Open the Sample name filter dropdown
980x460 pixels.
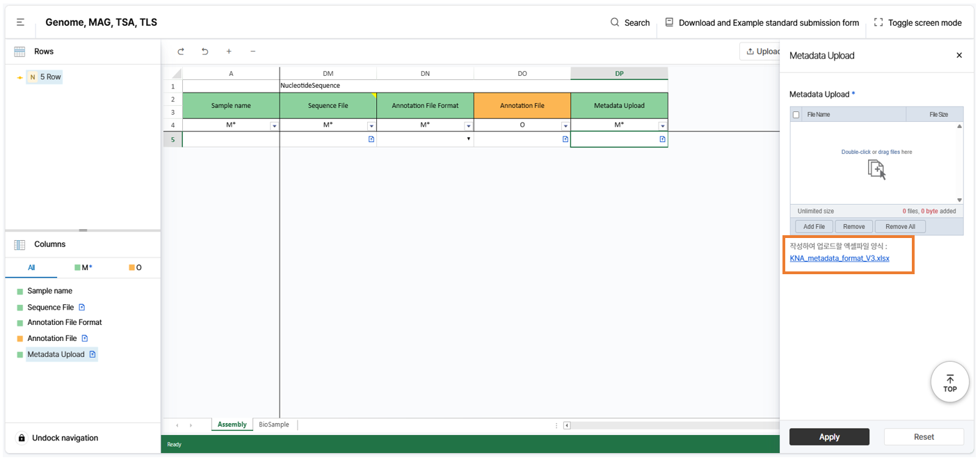pos(274,126)
